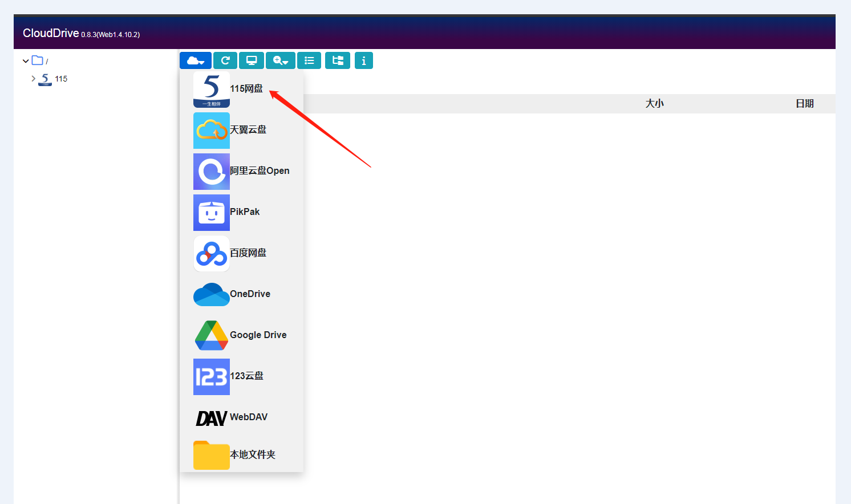Select the 123云盘 icon
851x504 pixels.
pos(212,377)
